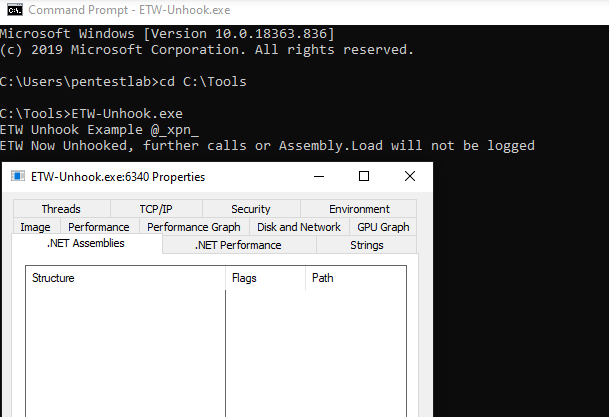Select the Disk and Network tab

point(299,227)
